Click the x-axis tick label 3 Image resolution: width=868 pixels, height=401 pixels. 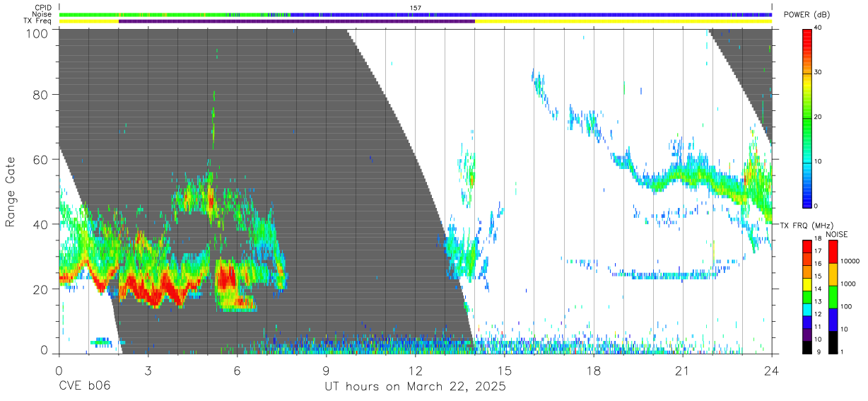click(x=148, y=371)
